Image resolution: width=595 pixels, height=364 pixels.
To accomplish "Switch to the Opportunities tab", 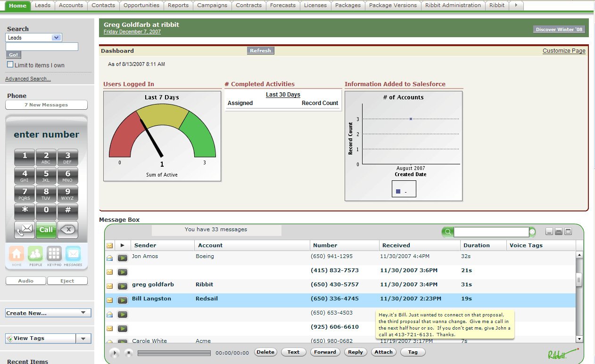I will tap(141, 5).
